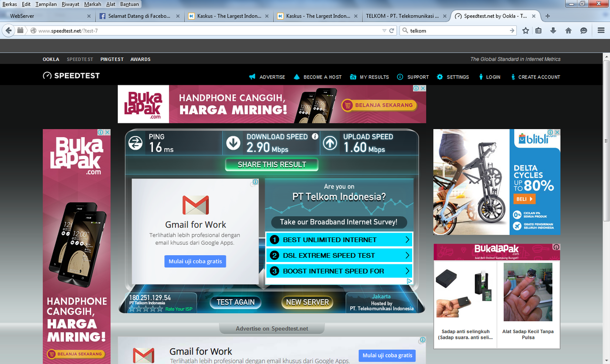Screen dimensions: 610x364
Task: Click the Test Again button
Action: click(235, 302)
